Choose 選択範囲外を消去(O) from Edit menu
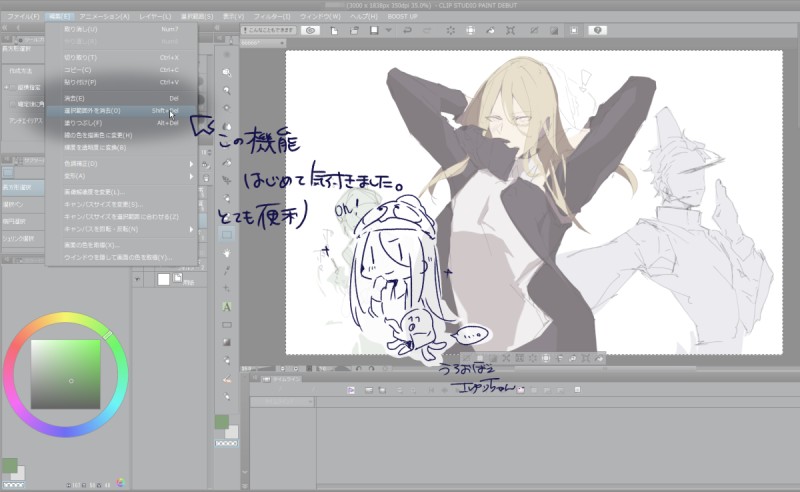Viewport: 800px width, 492px height. point(121,111)
